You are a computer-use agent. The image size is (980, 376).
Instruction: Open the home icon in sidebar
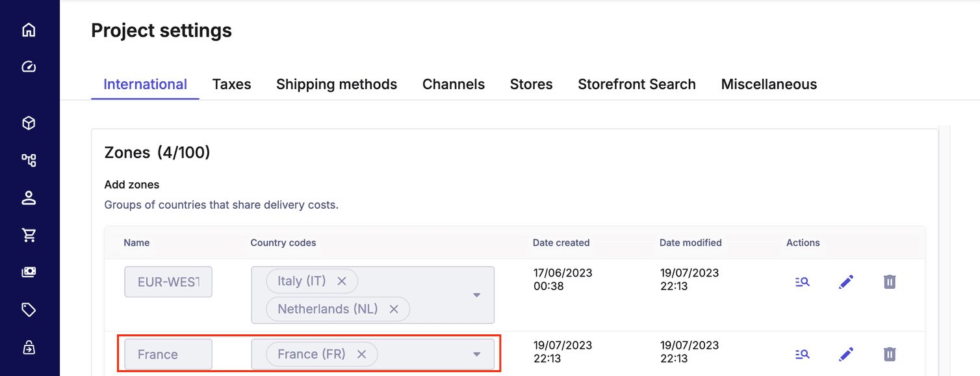[x=29, y=30]
